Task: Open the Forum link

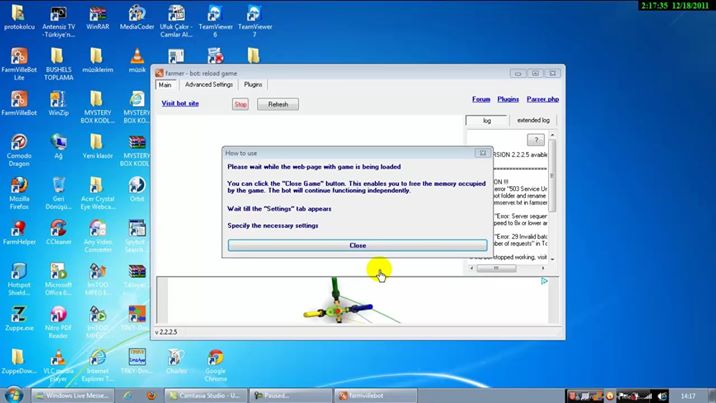Action: pyautogui.click(x=481, y=99)
